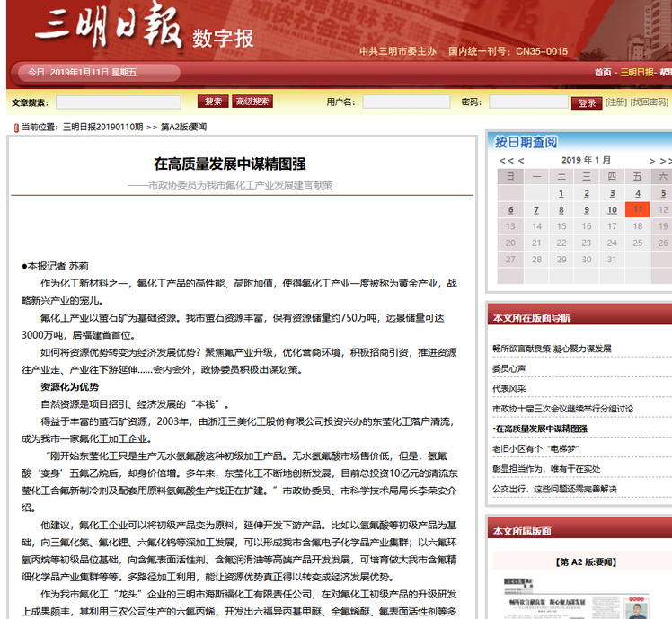This screenshot has height=619, width=672.
Task: Go to next month in calendar
Action: click(x=652, y=161)
